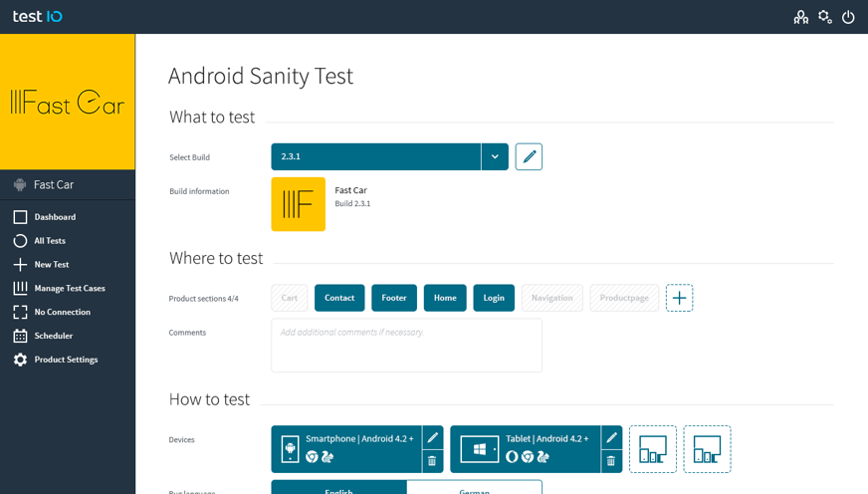Go to Manage Test Cases
Viewport: 868px width, 494px height.
pos(69,289)
